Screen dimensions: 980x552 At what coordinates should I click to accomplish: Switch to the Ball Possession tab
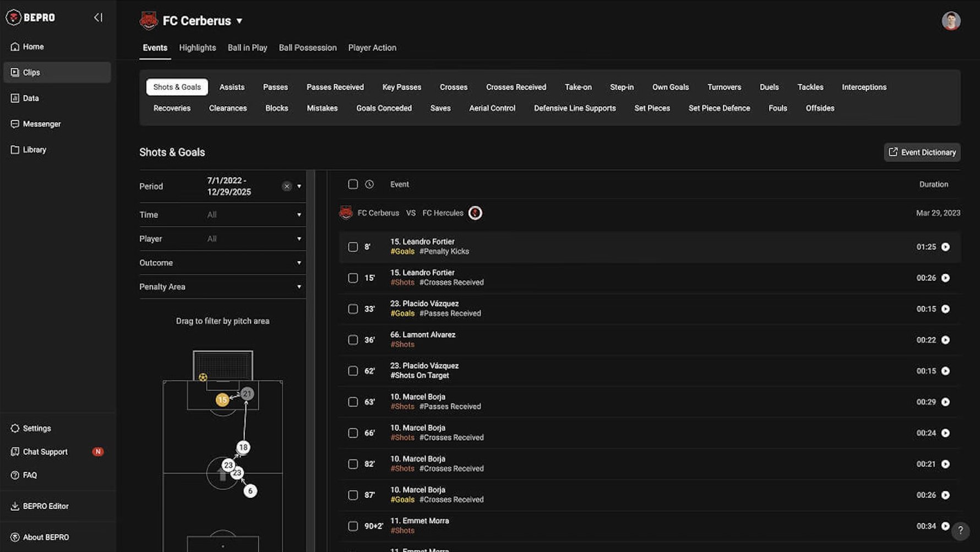click(x=307, y=48)
